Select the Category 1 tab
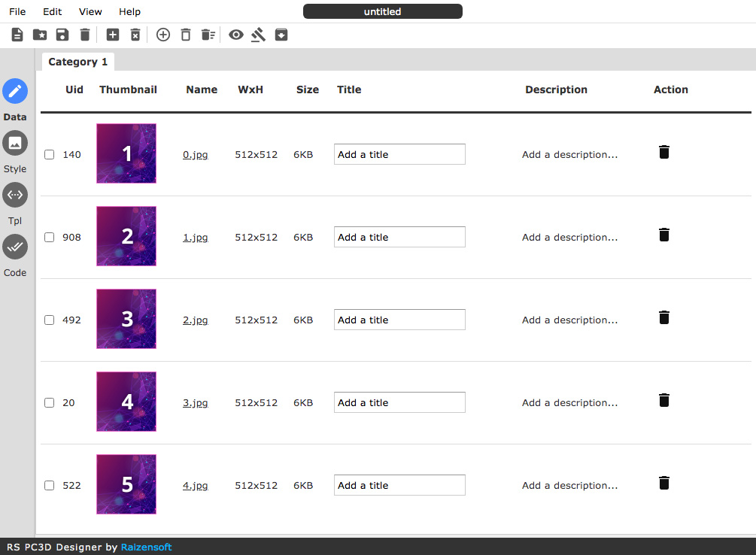The height and width of the screenshot is (555, 756). point(78,62)
